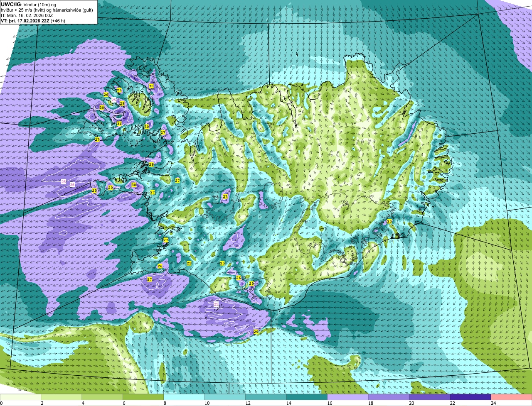Click the yellow '28' gust label on the map

pyautogui.click(x=151, y=164)
